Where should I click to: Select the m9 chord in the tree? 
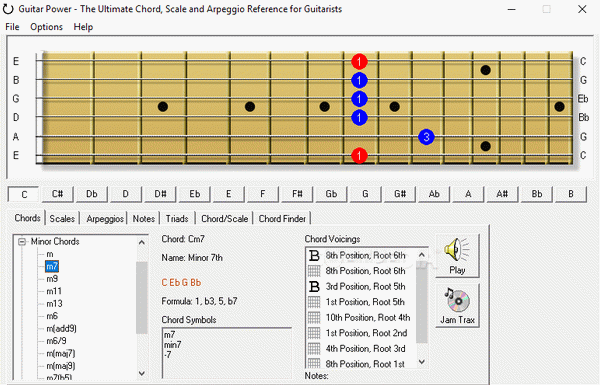click(x=52, y=279)
